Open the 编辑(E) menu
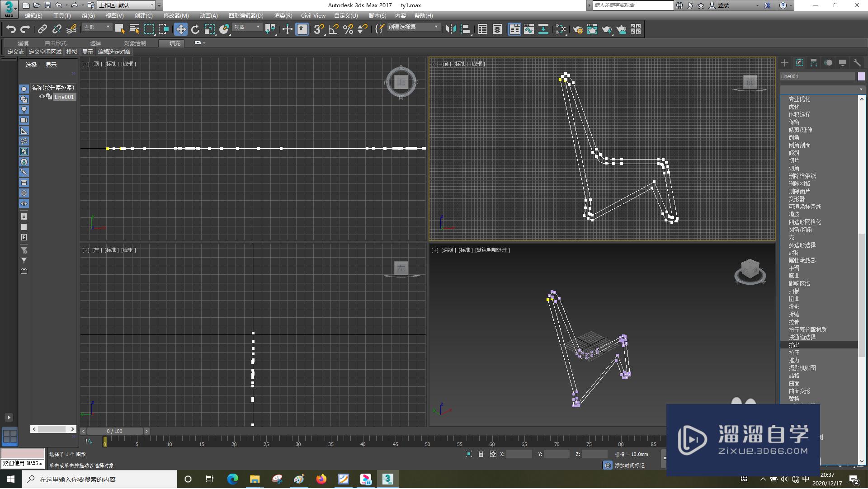This screenshot has width=868, height=489. [33, 16]
